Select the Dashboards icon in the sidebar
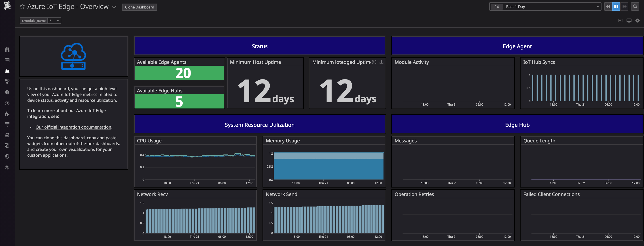The height and width of the screenshot is (246, 644). point(7,71)
